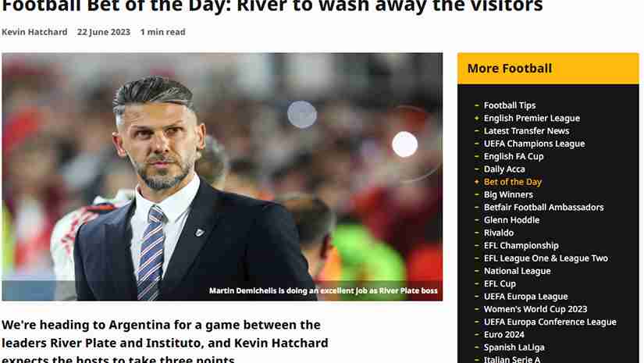Open EFL League One & League Two
Image resolution: width=644 pixels, height=363 pixels.
(x=546, y=258)
